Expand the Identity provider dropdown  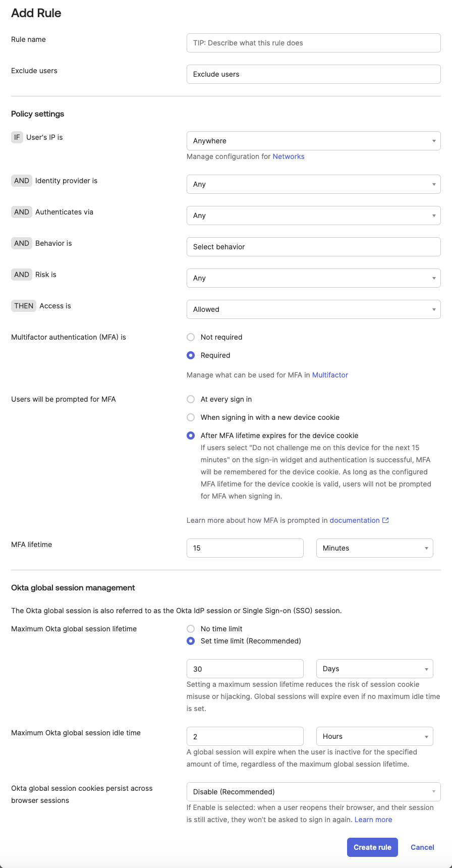pos(313,184)
